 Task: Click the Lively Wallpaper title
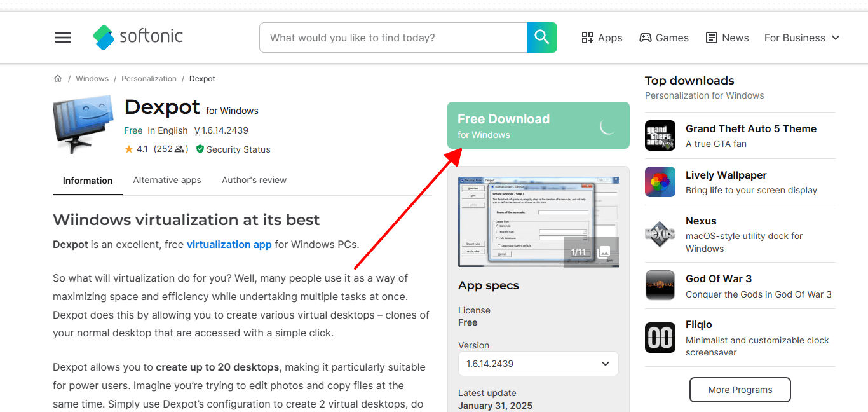tap(726, 175)
